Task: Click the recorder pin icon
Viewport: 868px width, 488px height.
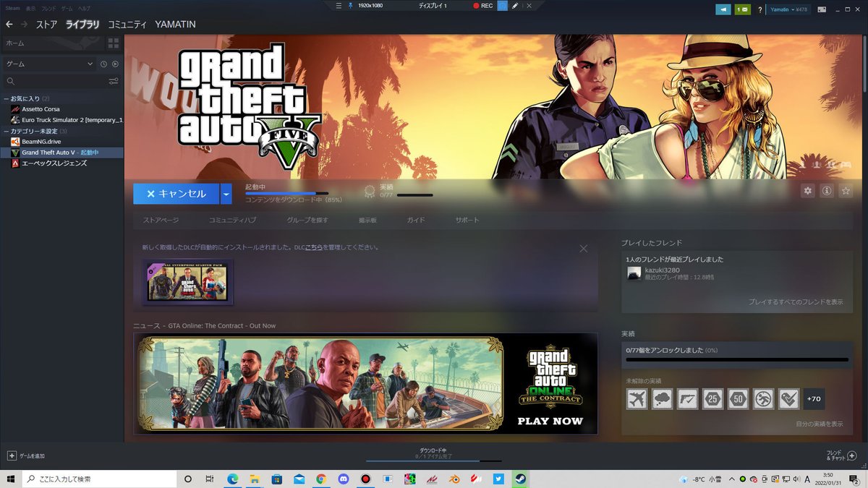Action: pyautogui.click(x=351, y=6)
